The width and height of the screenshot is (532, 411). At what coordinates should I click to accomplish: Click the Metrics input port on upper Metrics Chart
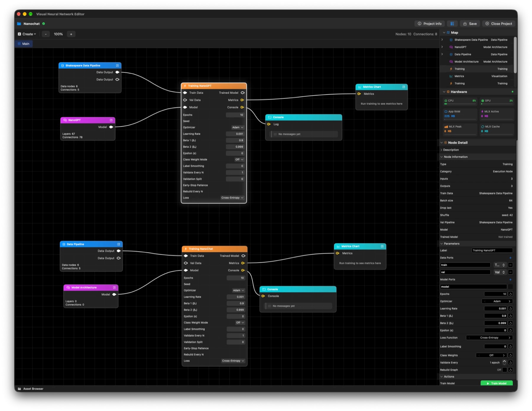(x=359, y=94)
